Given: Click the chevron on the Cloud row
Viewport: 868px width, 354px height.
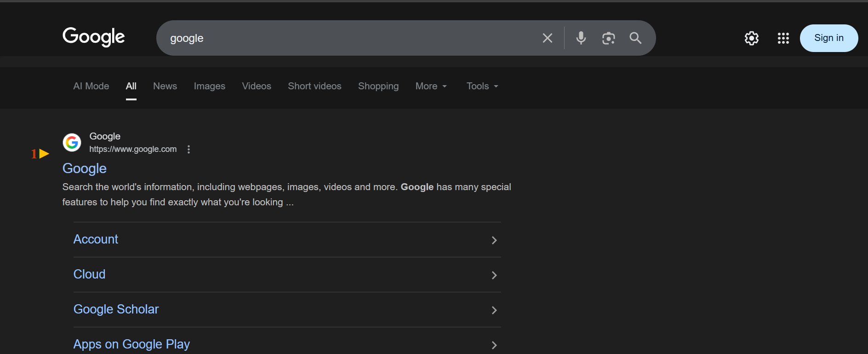Looking at the screenshot, I should tap(494, 275).
